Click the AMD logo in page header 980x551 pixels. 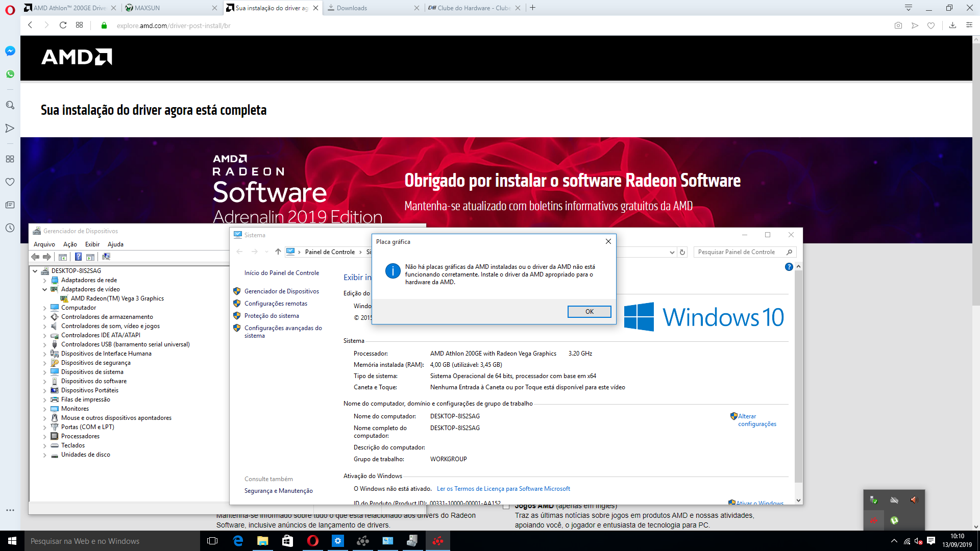coord(77,57)
